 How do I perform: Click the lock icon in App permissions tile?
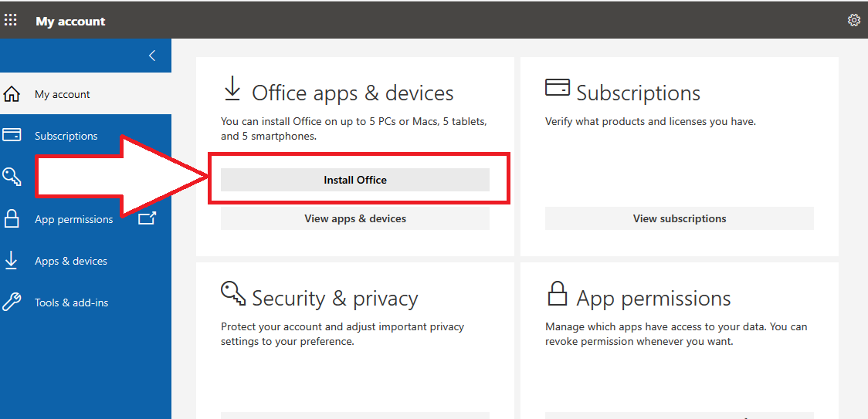pos(557,293)
